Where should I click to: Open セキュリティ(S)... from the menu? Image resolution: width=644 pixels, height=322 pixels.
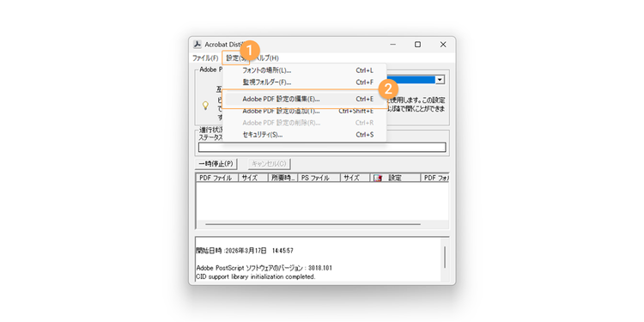coord(304,135)
